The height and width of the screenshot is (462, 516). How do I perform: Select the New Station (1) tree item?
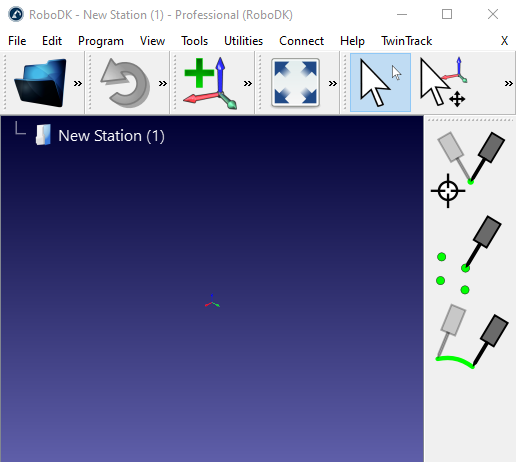click(111, 136)
